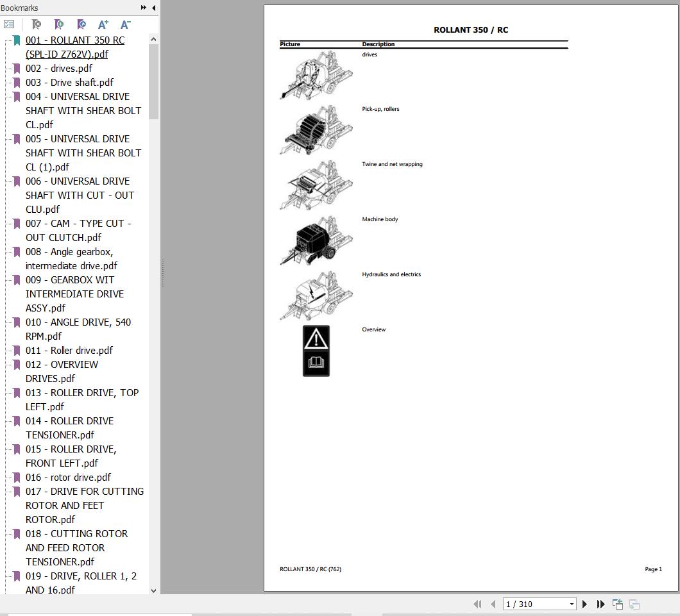The height and width of the screenshot is (616, 680).
Task: Click the Machine body thumbnail picture
Action: point(316,240)
